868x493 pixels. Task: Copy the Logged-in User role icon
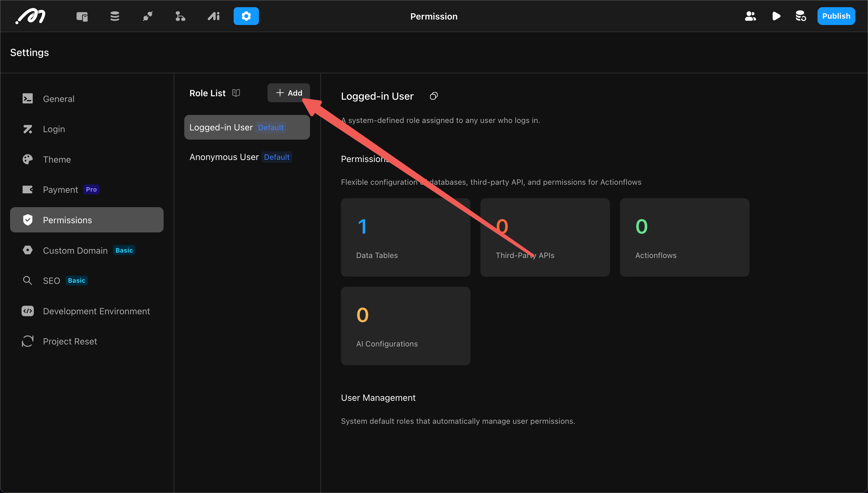coord(434,96)
